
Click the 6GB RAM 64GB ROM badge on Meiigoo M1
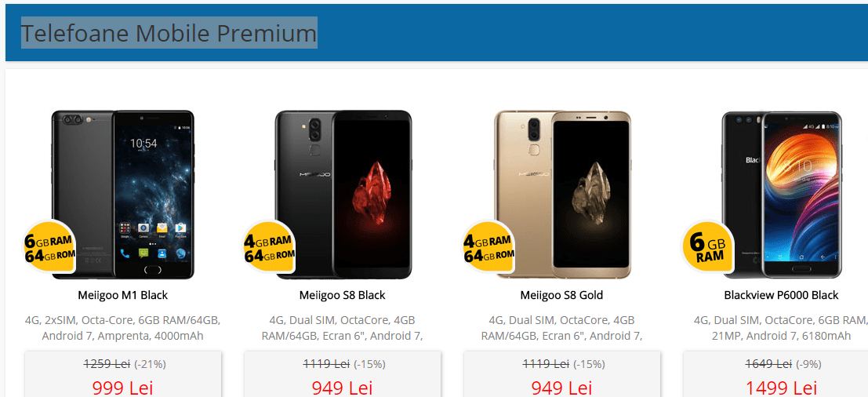coord(49,247)
